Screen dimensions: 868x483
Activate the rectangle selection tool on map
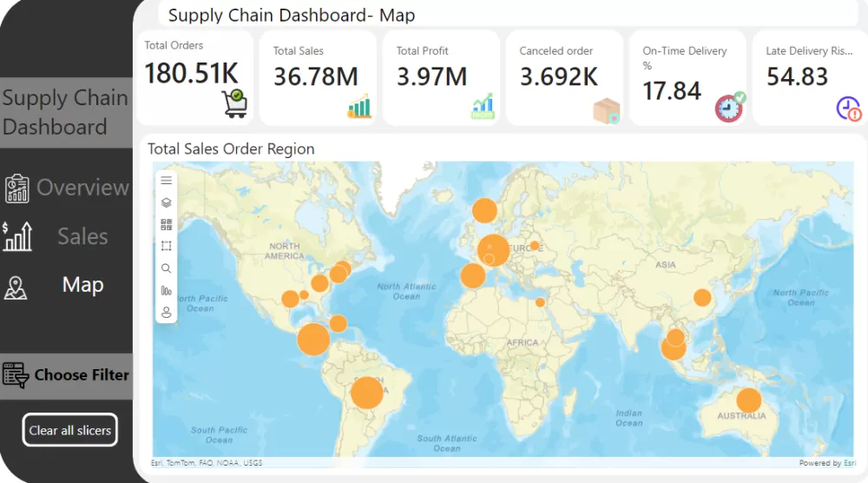(167, 247)
